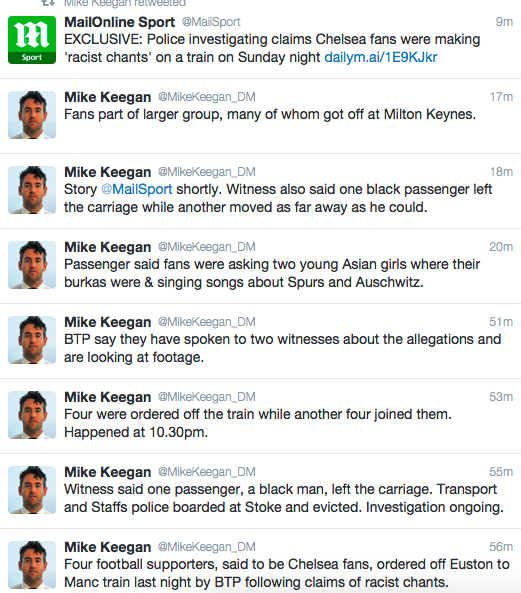The image size is (521, 593).
Task: Click @MikeKeegan_DM handle on the 55m tweet
Action: 207,472
